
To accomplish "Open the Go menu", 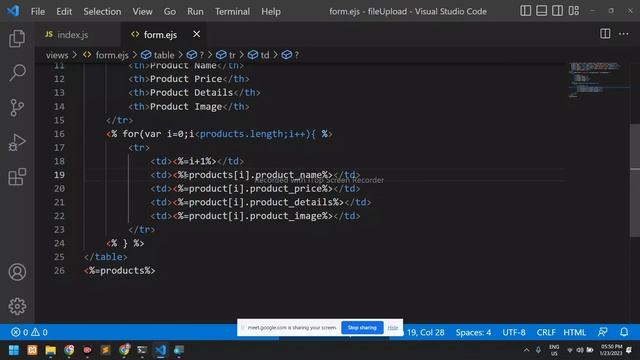I will [x=170, y=11].
